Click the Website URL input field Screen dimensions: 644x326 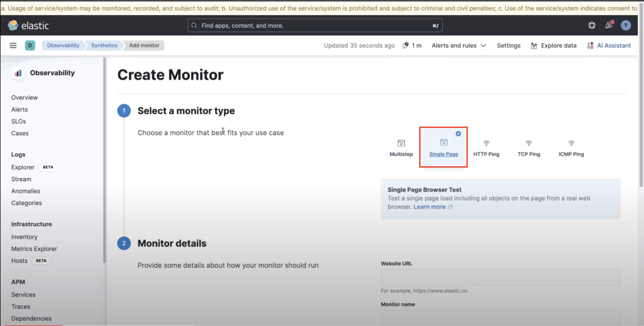pyautogui.click(x=500, y=277)
